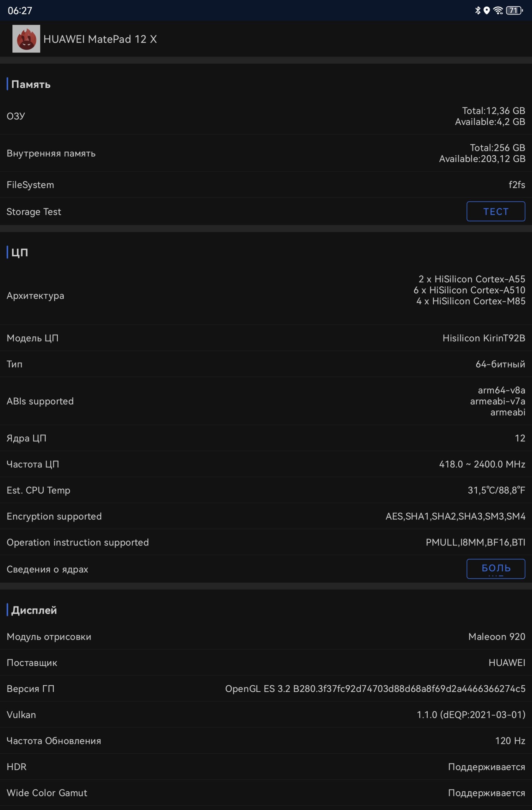Tap the Bluetooth status bar icon
532x810 pixels.
(x=478, y=10)
